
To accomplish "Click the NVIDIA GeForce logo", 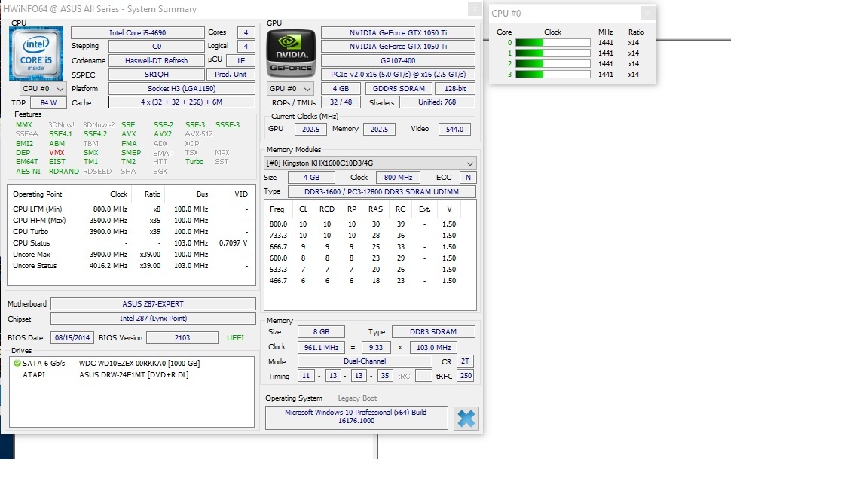I will click(291, 53).
